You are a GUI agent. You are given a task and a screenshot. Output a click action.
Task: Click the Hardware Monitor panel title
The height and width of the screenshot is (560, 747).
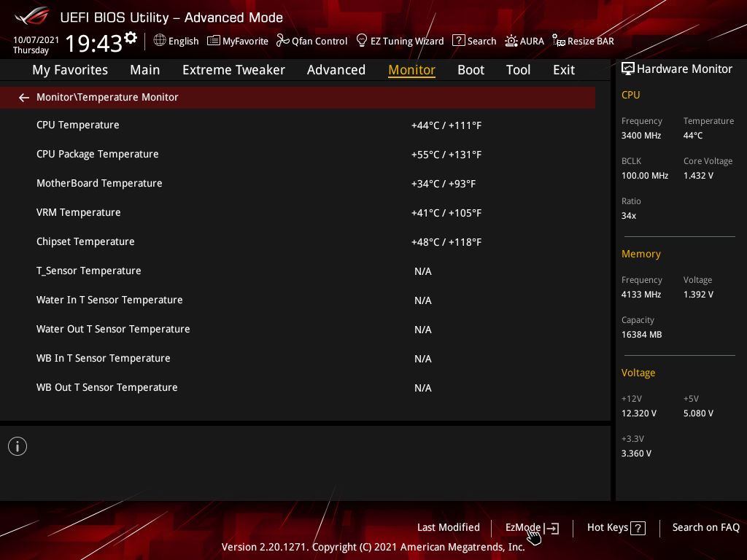coord(684,69)
